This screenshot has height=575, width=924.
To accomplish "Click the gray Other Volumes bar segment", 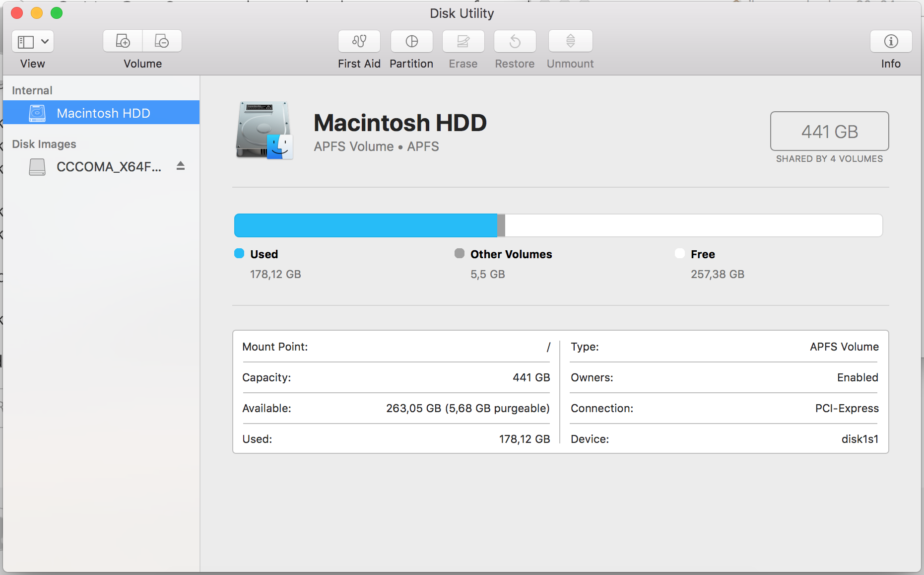I will (x=501, y=225).
